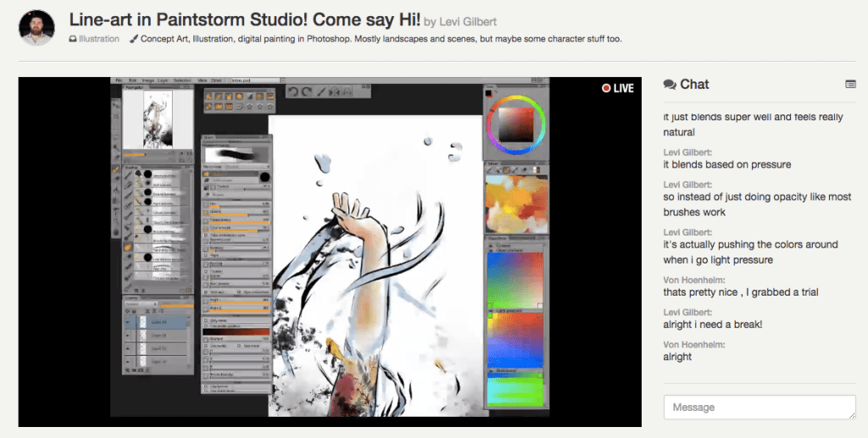Screen dimensions: 868x438
Task: Click the stream title "Line-art in Paintstorm Studio!"
Action: point(188,20)
